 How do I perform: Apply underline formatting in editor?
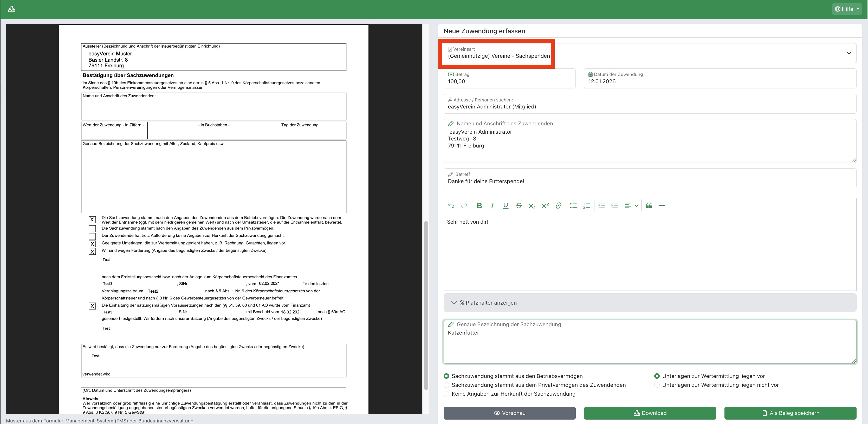(506, 205)
